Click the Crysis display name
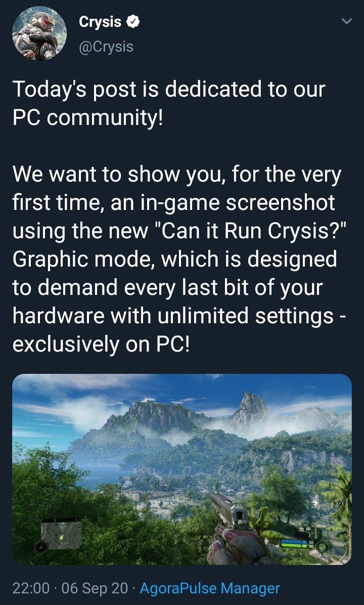Viewport: 364px width, 605px height. click(100, 22)
